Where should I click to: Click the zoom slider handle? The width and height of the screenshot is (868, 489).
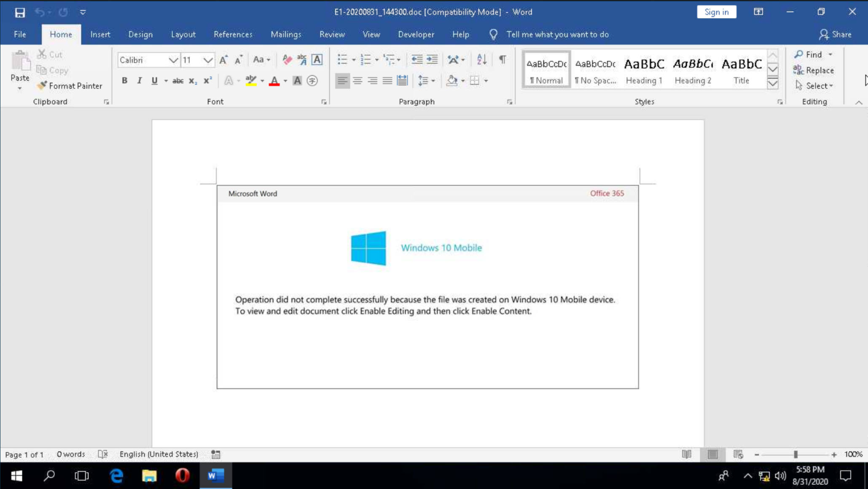[x=795, y=454]
